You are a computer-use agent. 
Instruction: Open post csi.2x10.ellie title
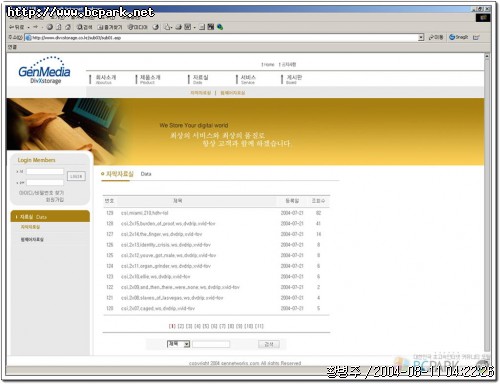(156, 276)
